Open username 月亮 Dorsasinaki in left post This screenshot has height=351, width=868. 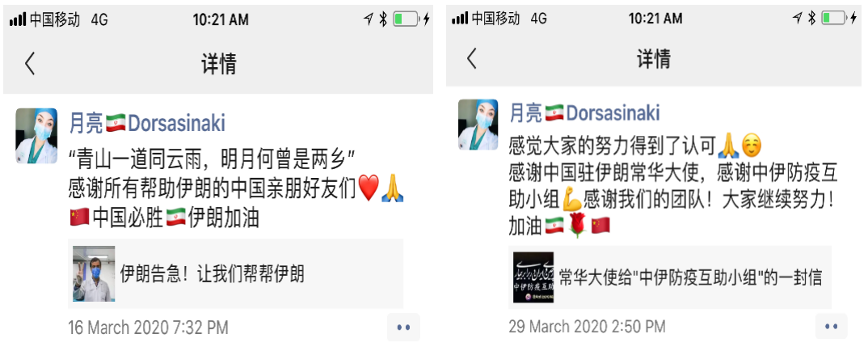(x=147, y=124)
